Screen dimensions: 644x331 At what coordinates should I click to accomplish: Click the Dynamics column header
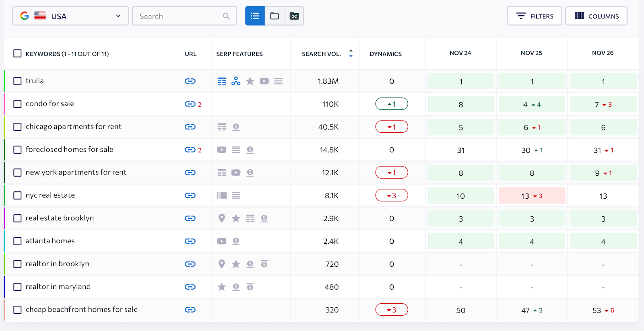[386, 54]
